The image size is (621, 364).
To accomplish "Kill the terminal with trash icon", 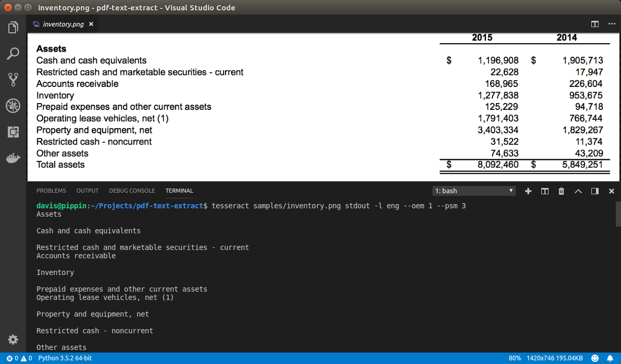I will click(561, 191).
